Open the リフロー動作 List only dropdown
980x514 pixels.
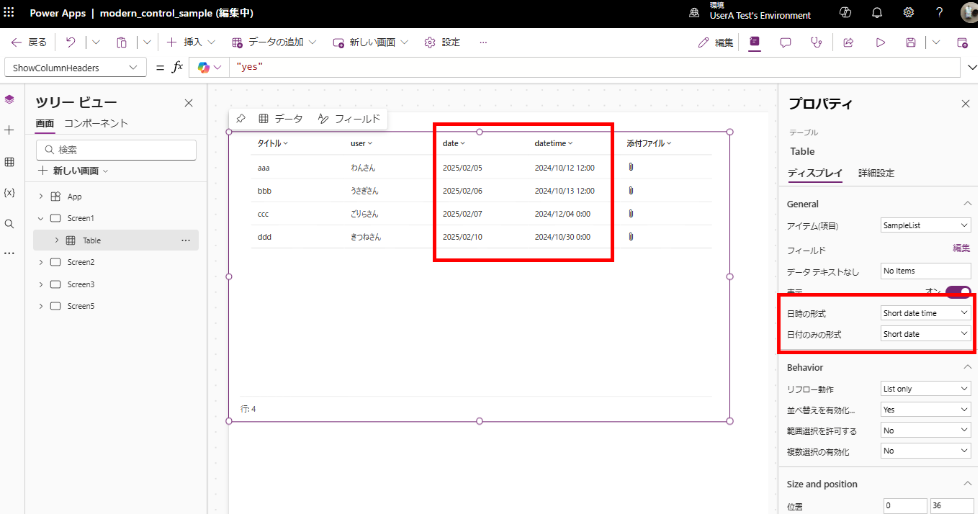pos(925,388)
